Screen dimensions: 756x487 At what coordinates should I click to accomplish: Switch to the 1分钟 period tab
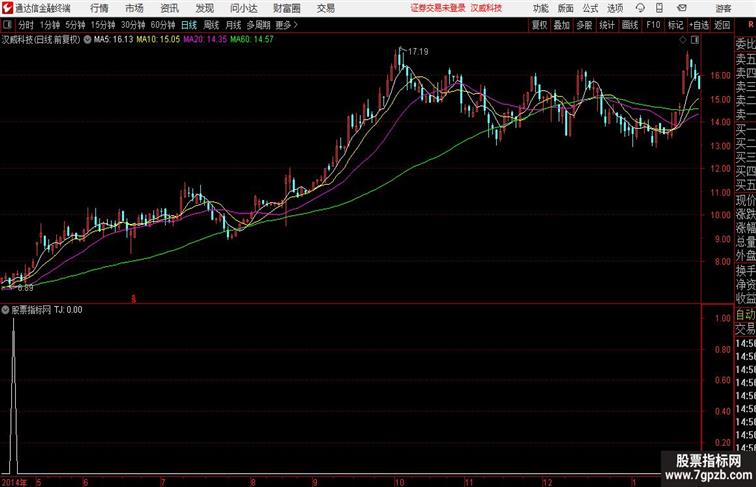coord(50,25)
